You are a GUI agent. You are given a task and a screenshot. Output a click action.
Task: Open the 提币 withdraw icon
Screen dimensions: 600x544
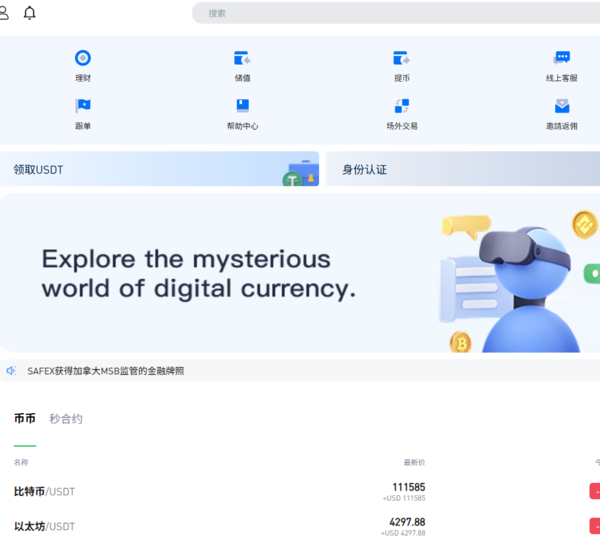pos(401,59)
